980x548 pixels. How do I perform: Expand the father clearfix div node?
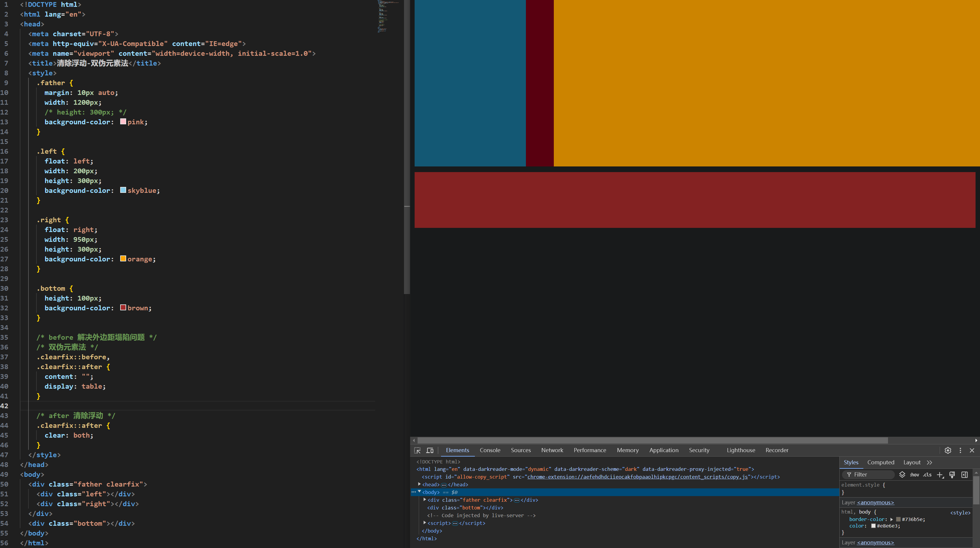tap(425, 500)
